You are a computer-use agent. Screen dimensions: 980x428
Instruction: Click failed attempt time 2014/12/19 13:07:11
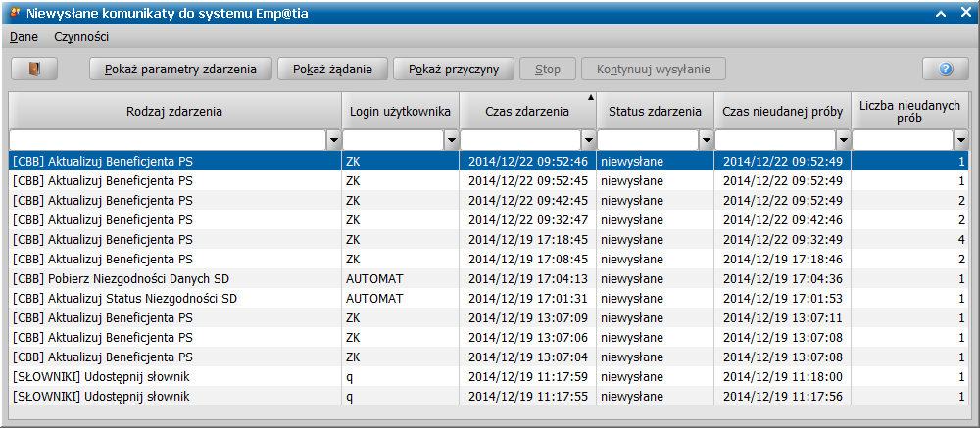pos(783,318)
